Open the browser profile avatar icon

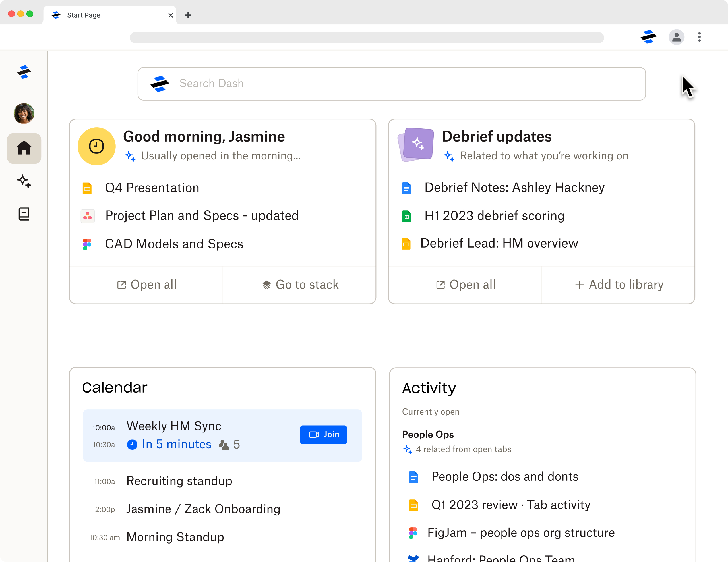click(x=676, y=37)
